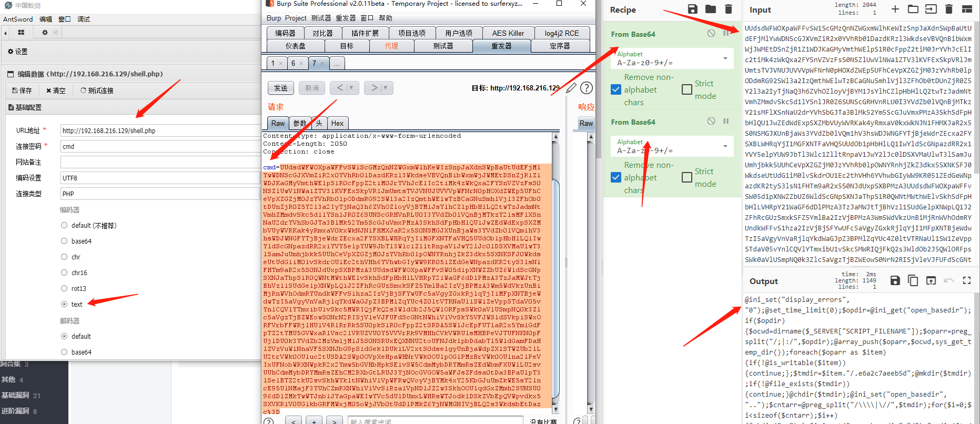Copy the raw output to clipboard

(x=913, y=280)
